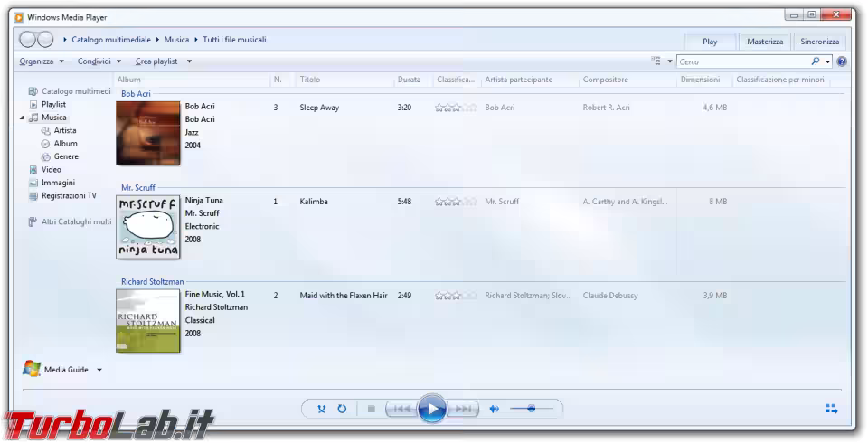Image resolution: width=868 pixels, height=443 pixels.
Task: Click the view options icon
Action: 656,61
